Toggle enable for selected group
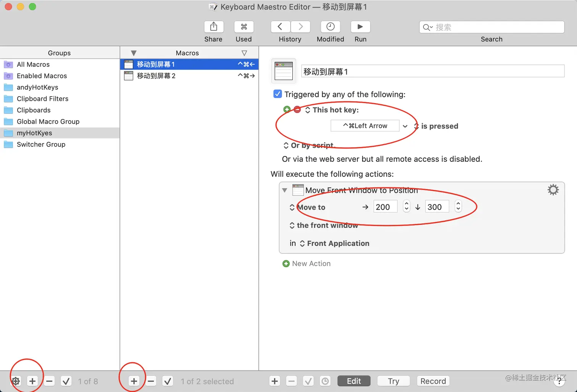Image resolution: width=577 pixels, height=392 pixels. click(x=66, y=381)
